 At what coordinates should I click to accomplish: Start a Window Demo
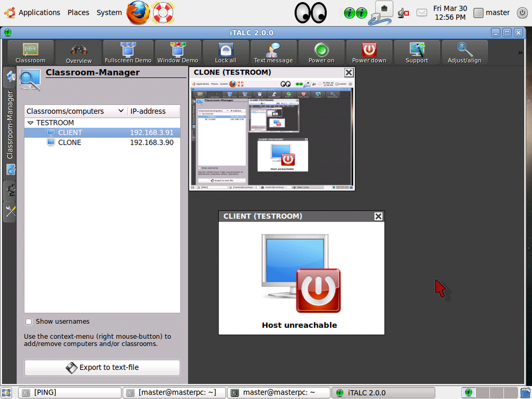pyautogui.click(x=178, y=53)
